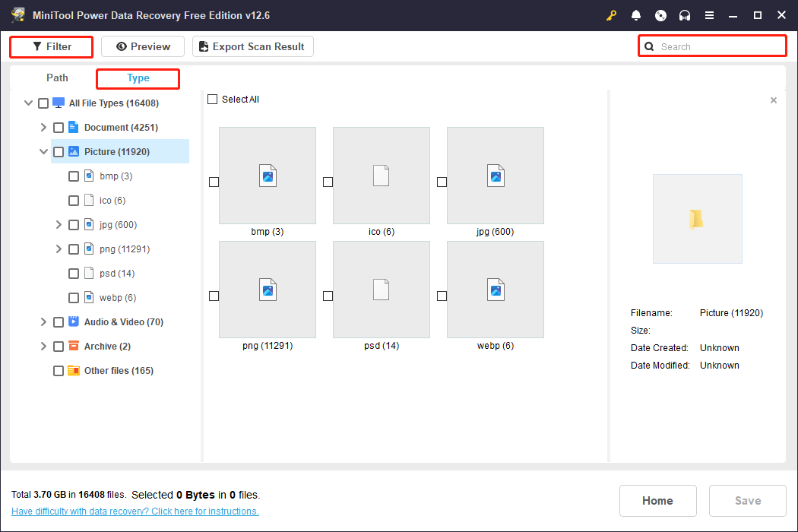Viewport: 798px width, 532px height.
Task: Select the png (11291) thumbnail
Action: coord(268,290)
